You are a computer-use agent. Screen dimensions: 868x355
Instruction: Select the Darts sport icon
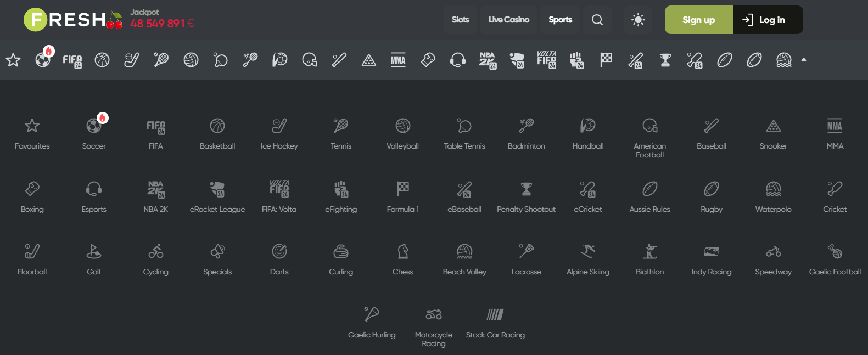click(279, 258)
